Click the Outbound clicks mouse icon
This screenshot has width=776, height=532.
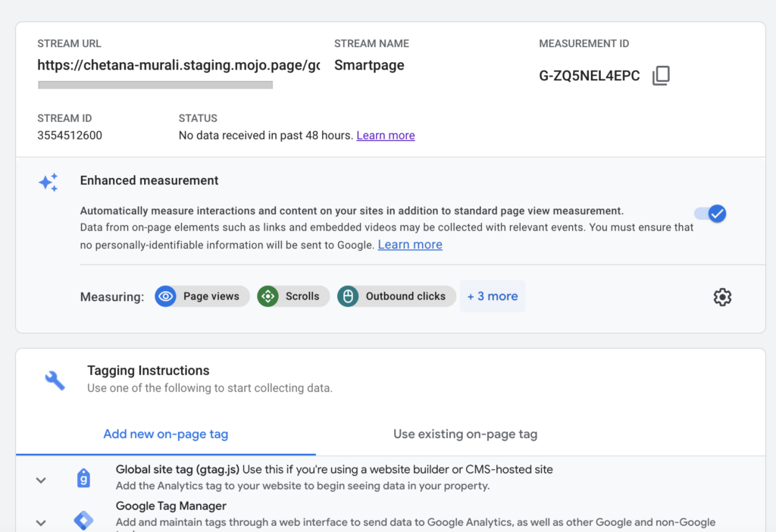pos(348,296)
